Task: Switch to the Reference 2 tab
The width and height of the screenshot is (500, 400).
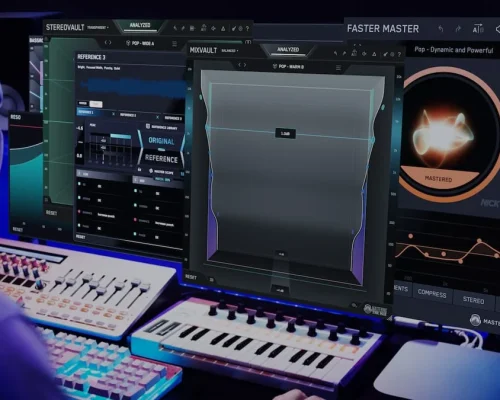Action: (x=128, y=115)
